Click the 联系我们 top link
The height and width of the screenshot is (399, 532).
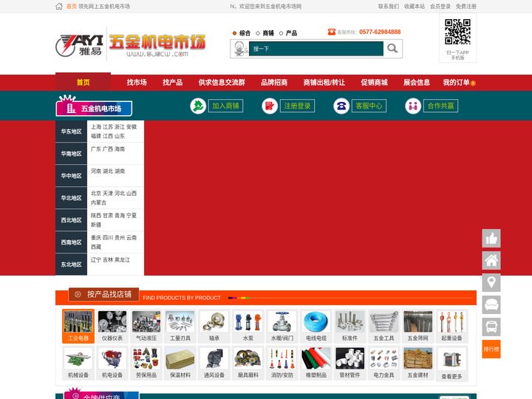point(389,7)
